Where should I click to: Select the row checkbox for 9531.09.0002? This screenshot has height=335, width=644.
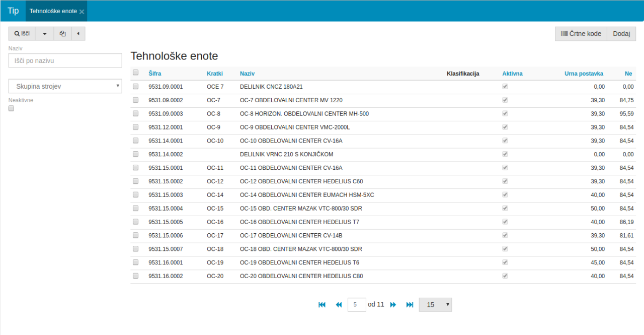[x=135, y=100]
